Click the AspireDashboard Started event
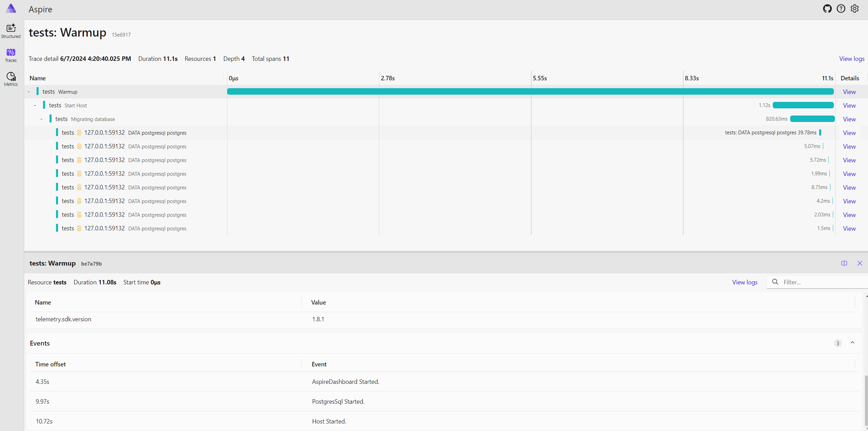The image size is (868, 431). 346,382
